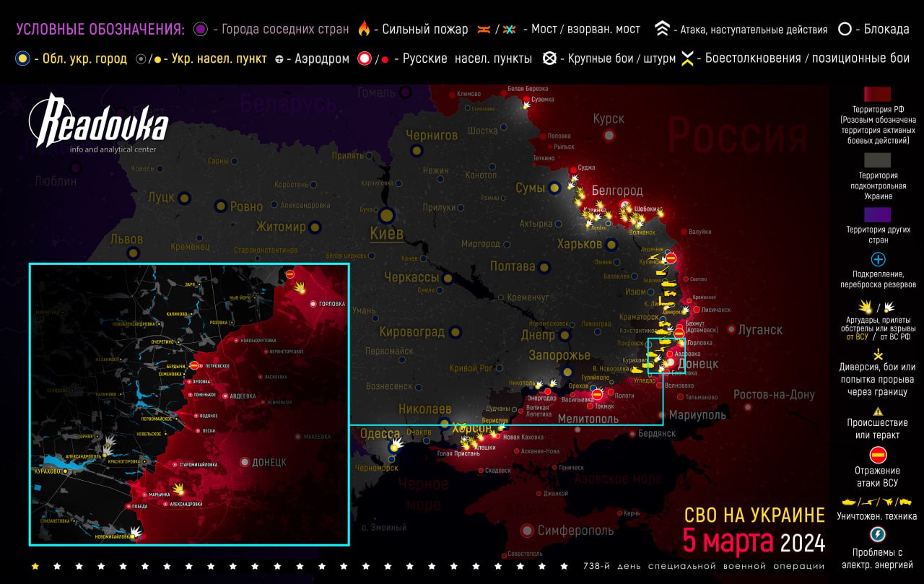Click the lightning icon for Проблемы с электр. энергией
924x584 pixels.
878,534
